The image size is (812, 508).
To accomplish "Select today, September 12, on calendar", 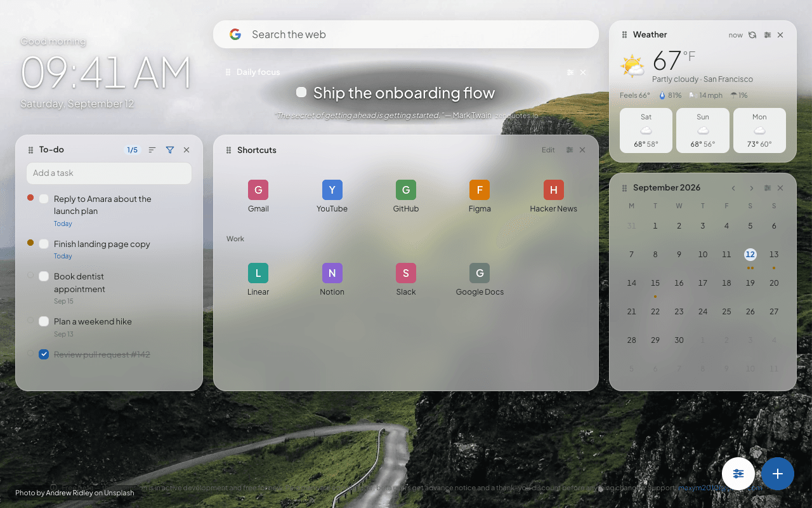I will 750,255.
